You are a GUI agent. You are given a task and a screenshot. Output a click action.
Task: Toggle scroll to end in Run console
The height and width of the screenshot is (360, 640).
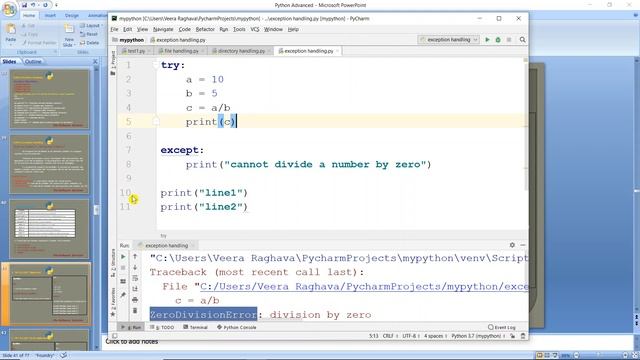(135, 289)
